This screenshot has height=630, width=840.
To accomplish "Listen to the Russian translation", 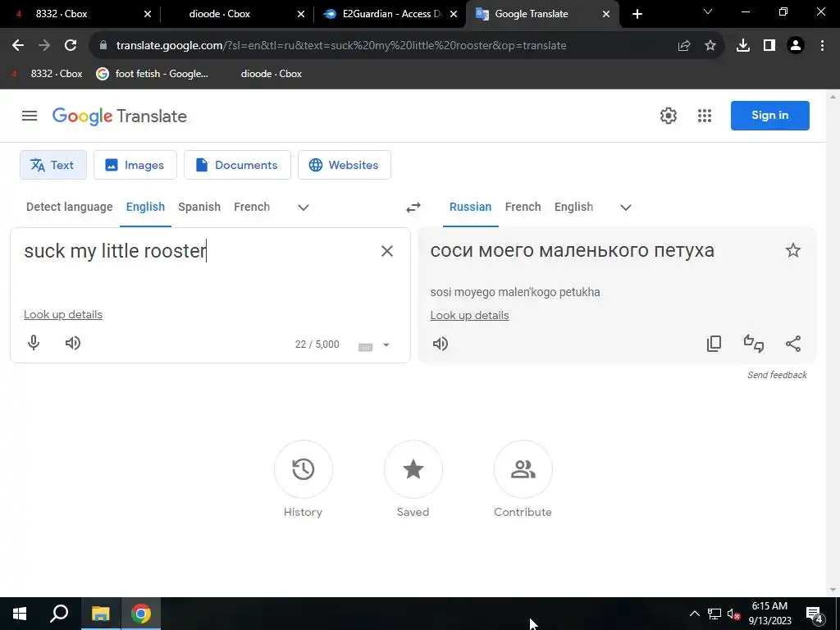I will (441, 344).
